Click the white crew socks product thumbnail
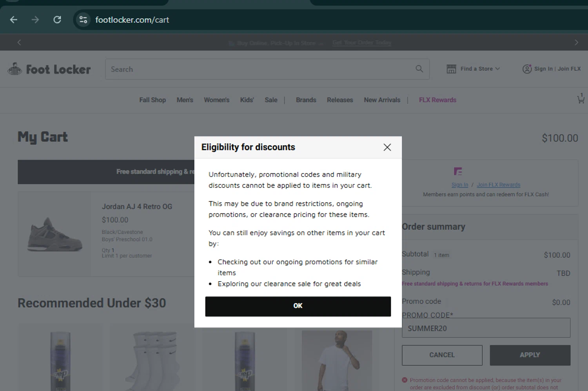588x391 pixels. tap(152, 361)
